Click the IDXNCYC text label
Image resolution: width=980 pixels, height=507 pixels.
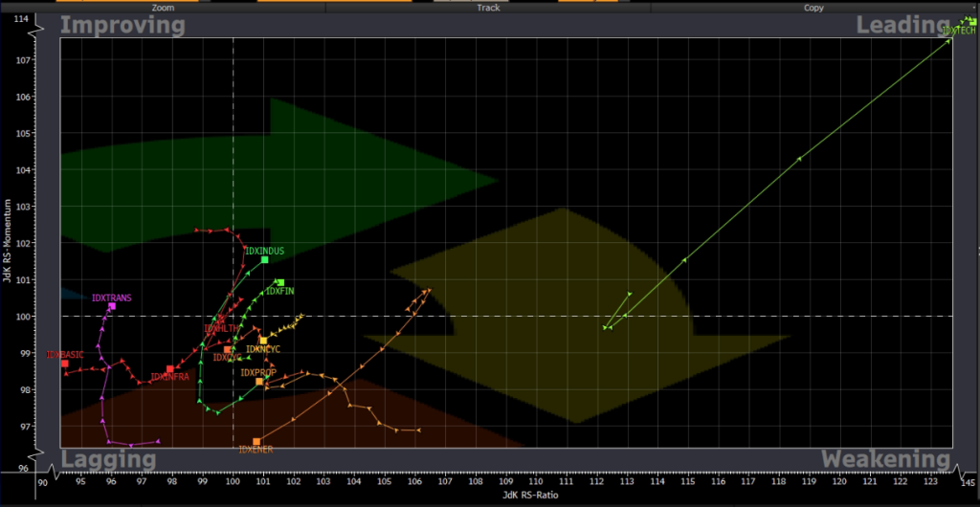tap(263, 349)
